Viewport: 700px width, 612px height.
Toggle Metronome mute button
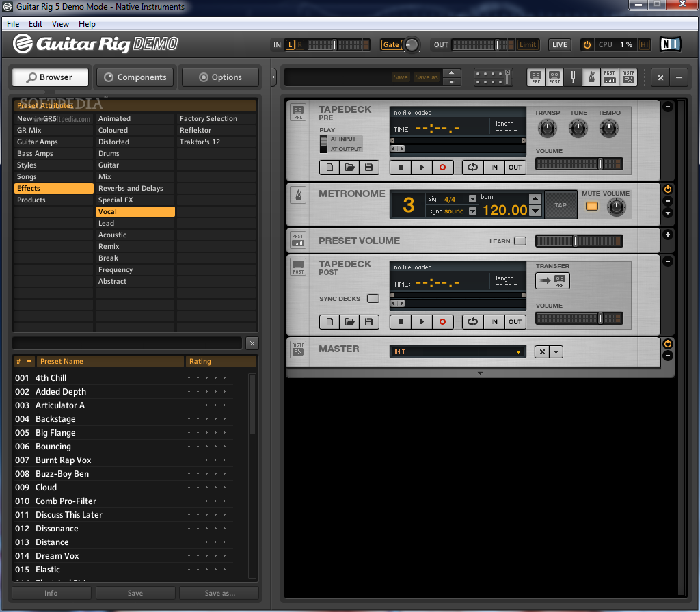point(592,207)
